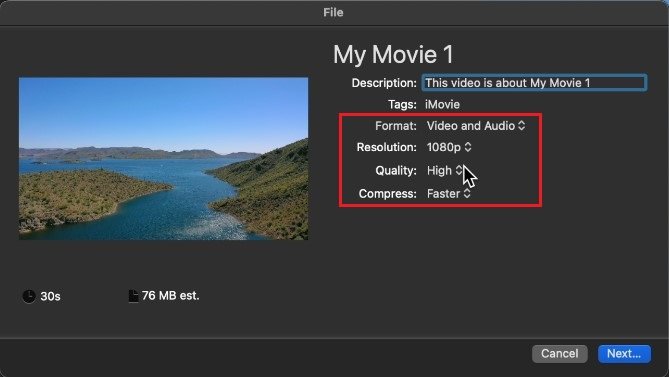Click the chevron arrows next to Faster
Viewport: 669px width, 377px height.
coord(467,194)
